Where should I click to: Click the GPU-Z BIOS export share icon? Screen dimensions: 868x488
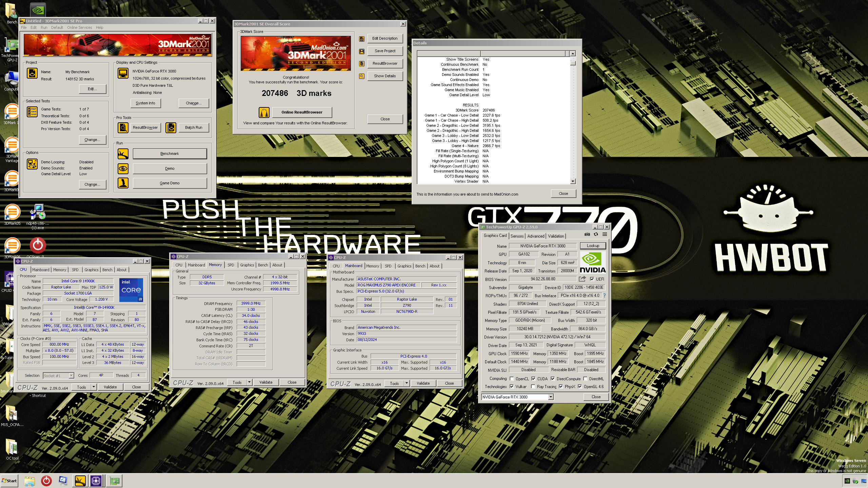[583, 279]
